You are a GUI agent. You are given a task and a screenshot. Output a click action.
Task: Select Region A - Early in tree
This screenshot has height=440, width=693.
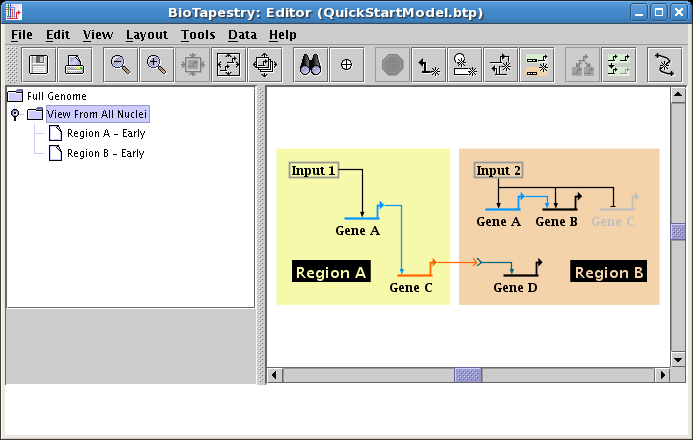pos(105,134)
